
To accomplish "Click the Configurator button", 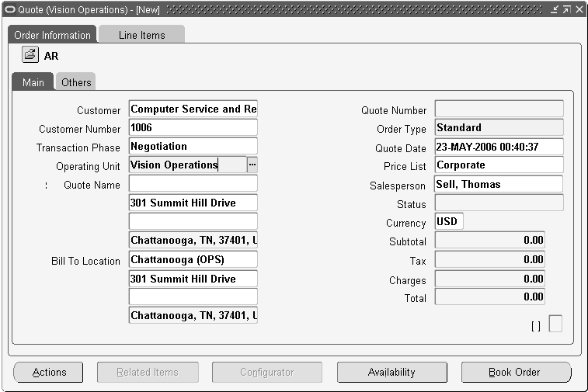I will tap(267, 372).
